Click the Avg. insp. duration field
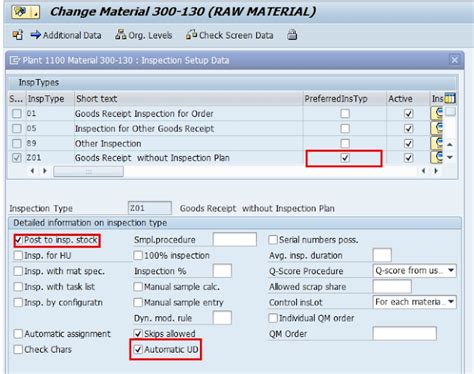 [382, 255]
